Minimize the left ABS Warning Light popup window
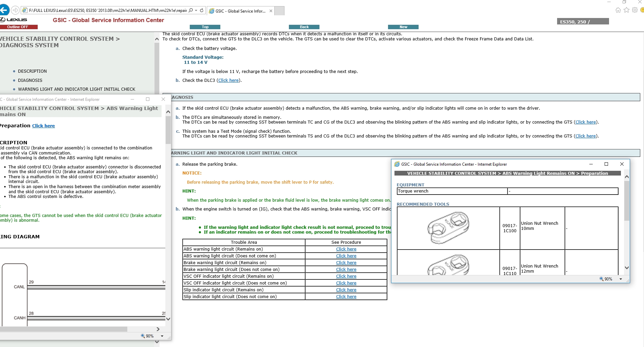The width and height of the screenshot is (644, 347). [x=132, y=99]
